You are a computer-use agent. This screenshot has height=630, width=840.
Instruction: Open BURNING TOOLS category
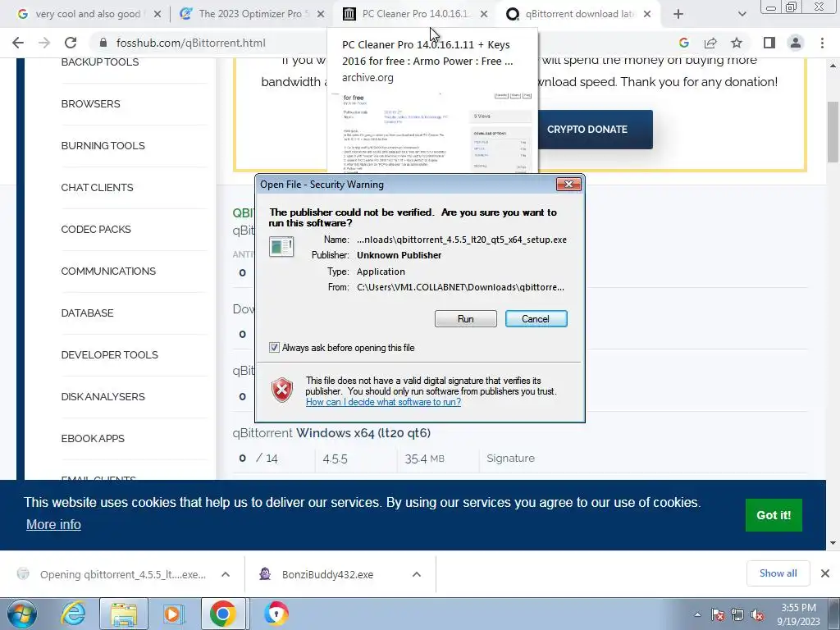click(x=103, y=146)
